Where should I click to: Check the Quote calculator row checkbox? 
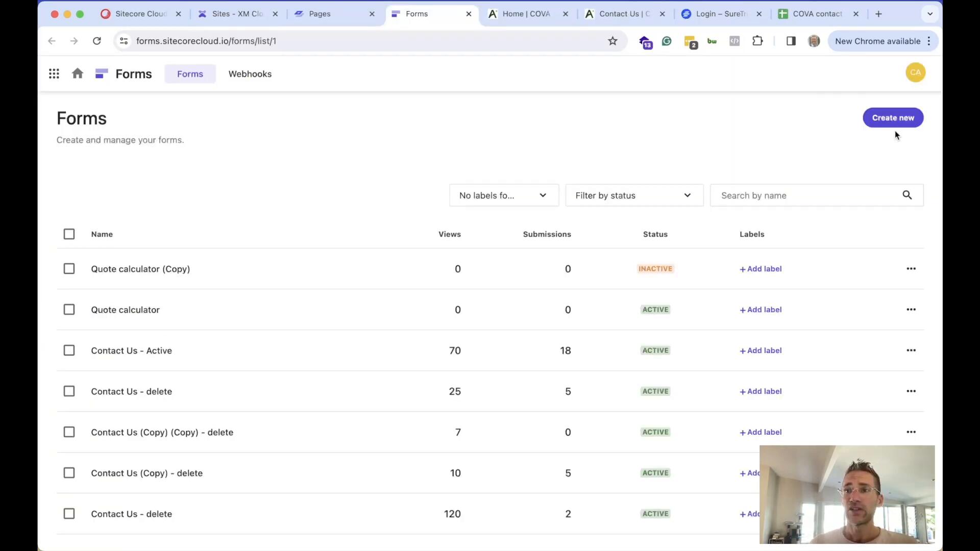(69, 310)
